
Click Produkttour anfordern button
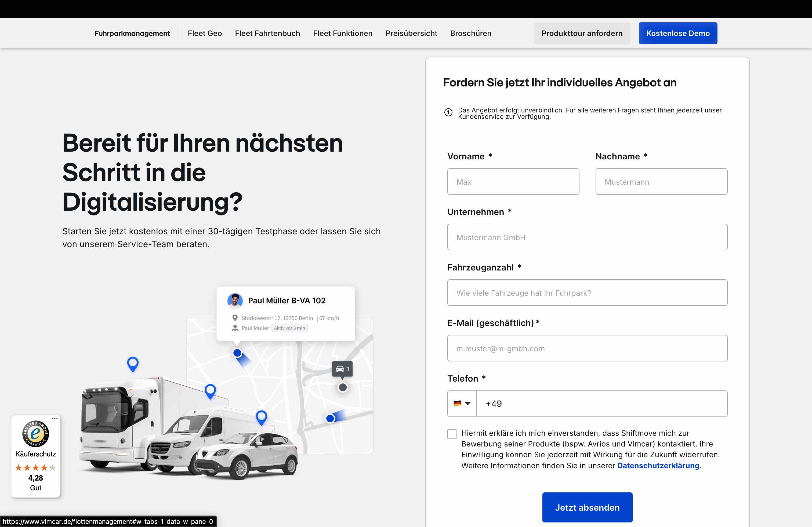coord(582,33)
